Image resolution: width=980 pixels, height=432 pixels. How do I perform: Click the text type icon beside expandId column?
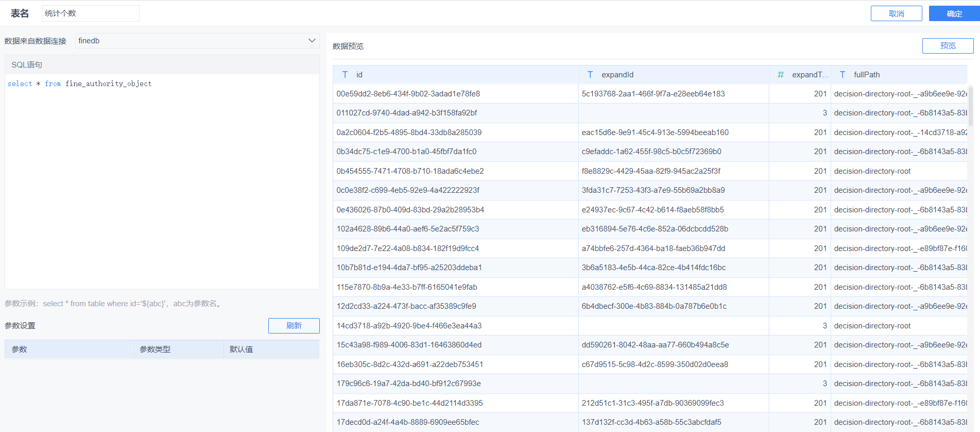coord(590,75)
